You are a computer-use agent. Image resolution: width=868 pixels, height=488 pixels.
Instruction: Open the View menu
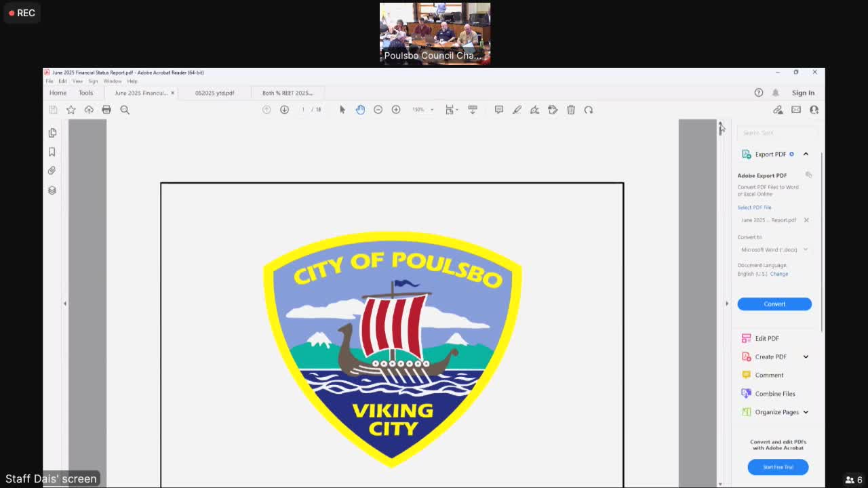click(77, 81)
